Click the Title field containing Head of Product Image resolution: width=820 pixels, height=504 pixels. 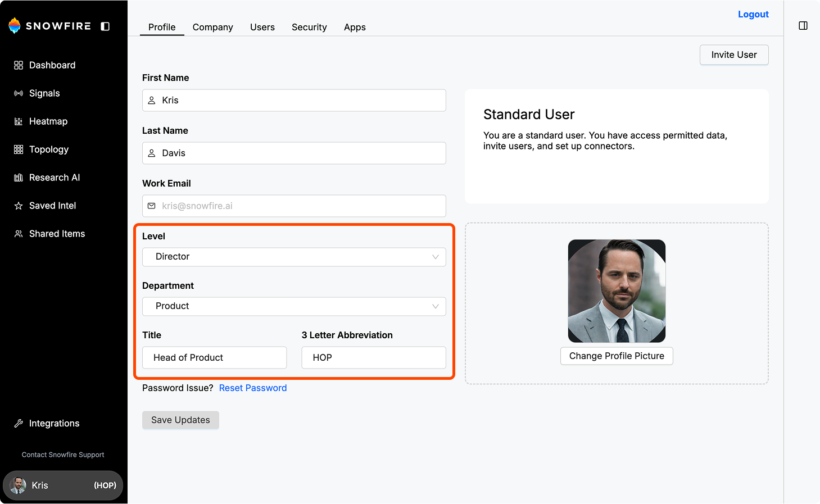214,358
